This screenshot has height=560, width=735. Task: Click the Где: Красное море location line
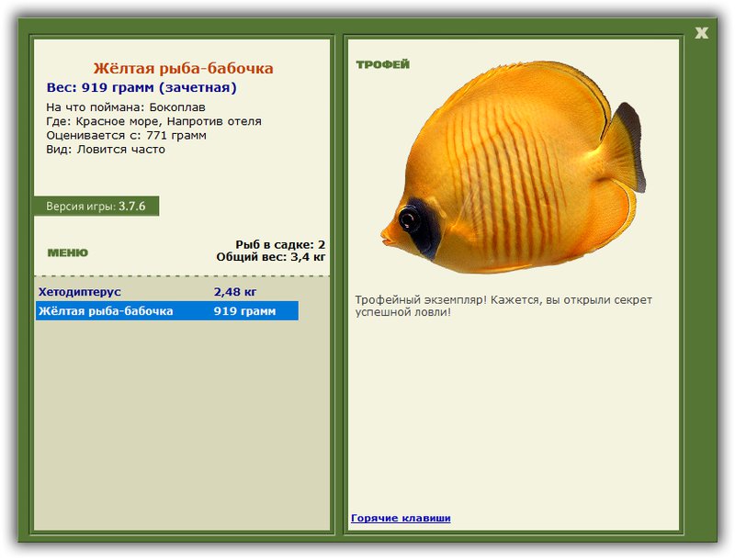coord(153,121)
